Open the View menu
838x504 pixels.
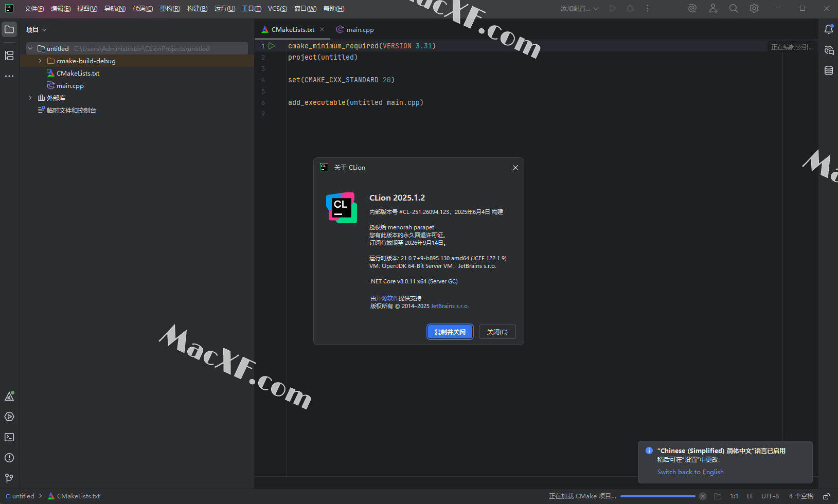click(x=87, y=8)
